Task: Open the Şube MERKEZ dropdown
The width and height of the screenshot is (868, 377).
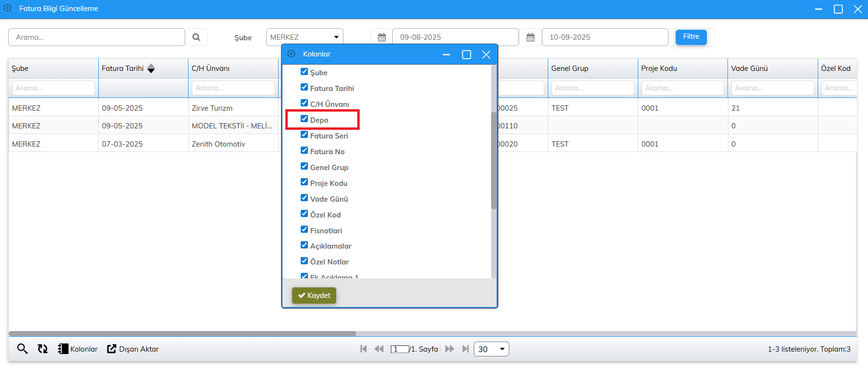Action: tap(305, 37)
